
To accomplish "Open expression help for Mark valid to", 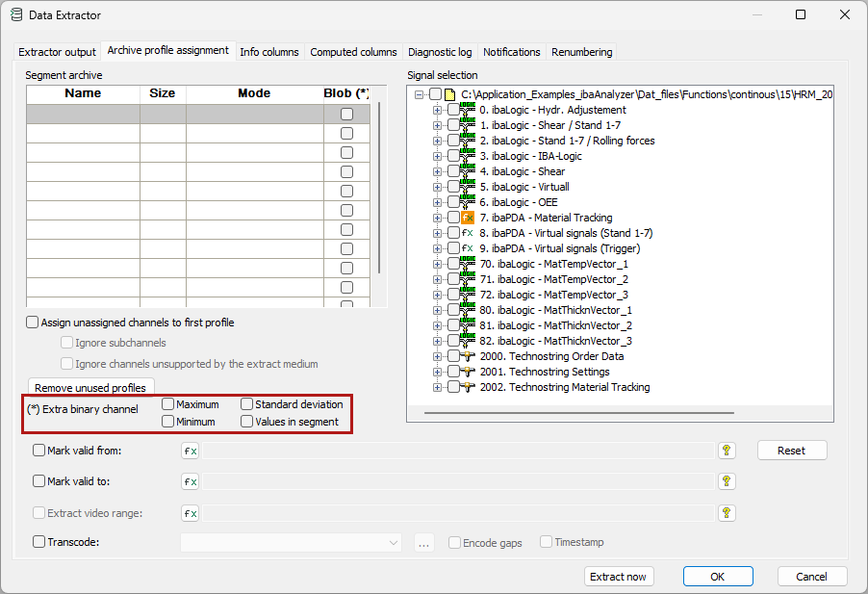I will coord(727,481).
